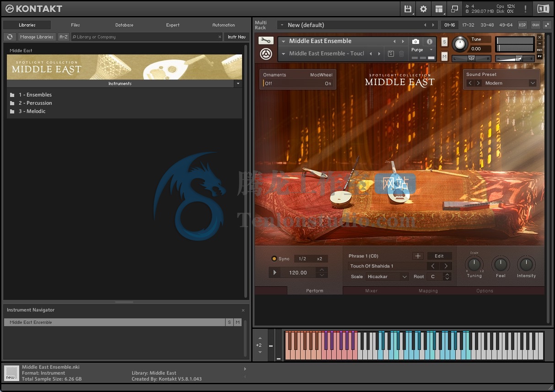Open the Purge dropdown menu
Screen dimensions: 555x392
421,49
